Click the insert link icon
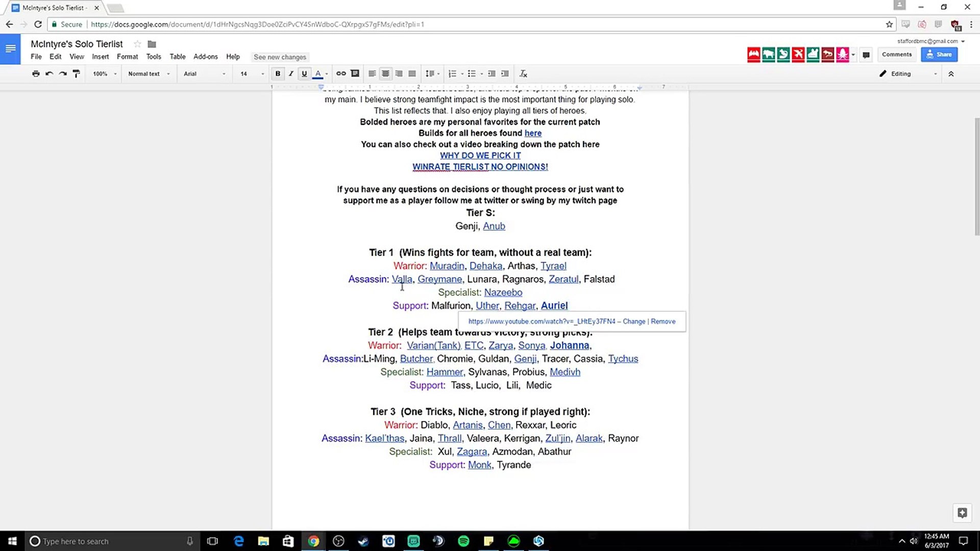Image resolution: width=980 pixels, height=551 pixels. (341, 73)
